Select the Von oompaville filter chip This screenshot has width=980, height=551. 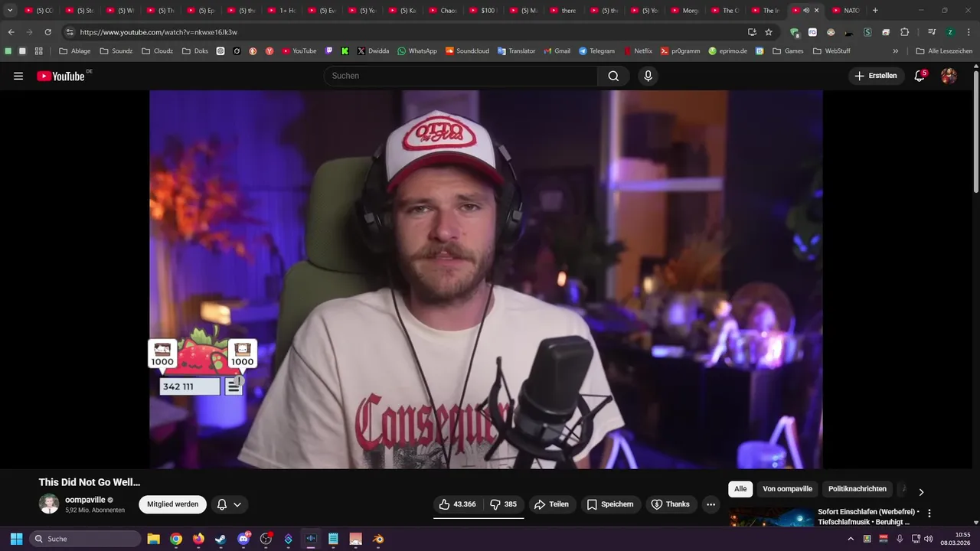(x=787, y=489)
